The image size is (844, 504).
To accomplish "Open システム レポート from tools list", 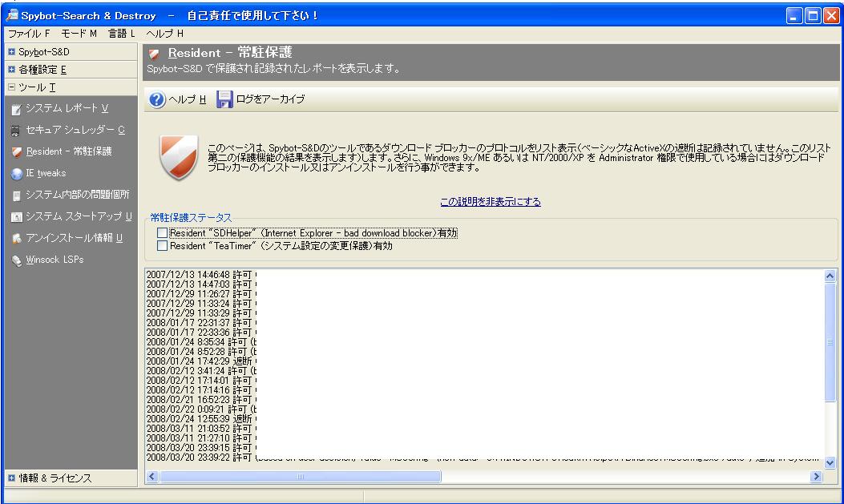I will 67,109.
